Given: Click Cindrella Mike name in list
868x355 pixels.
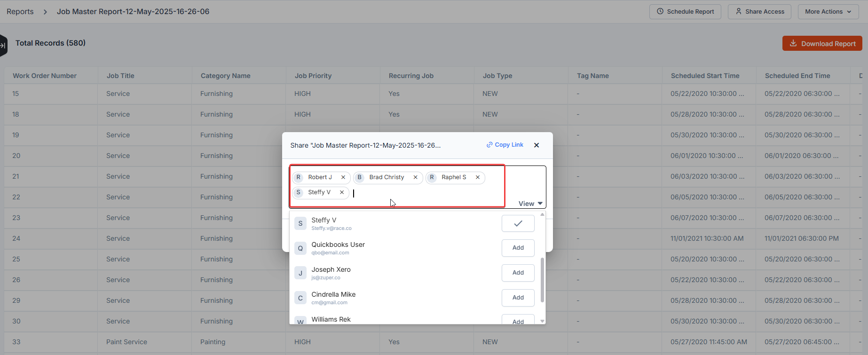Looking at the screenshot, I should [x=333, y=294].
